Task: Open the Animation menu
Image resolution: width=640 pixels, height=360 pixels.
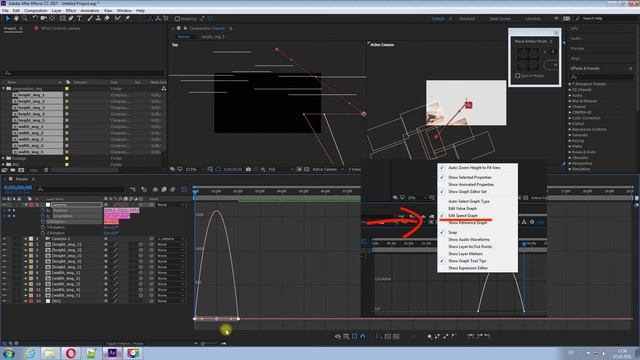Action: (x=90, y=11)
